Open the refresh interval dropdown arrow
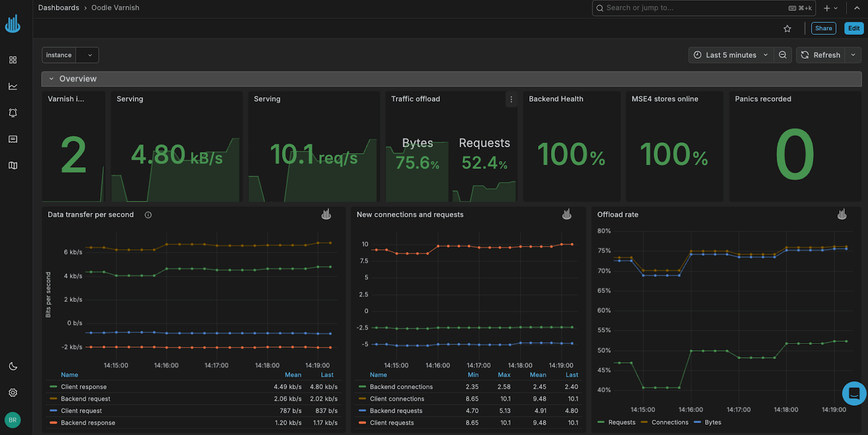The height and width of the screenshot is (435, 868). point(853,55)
